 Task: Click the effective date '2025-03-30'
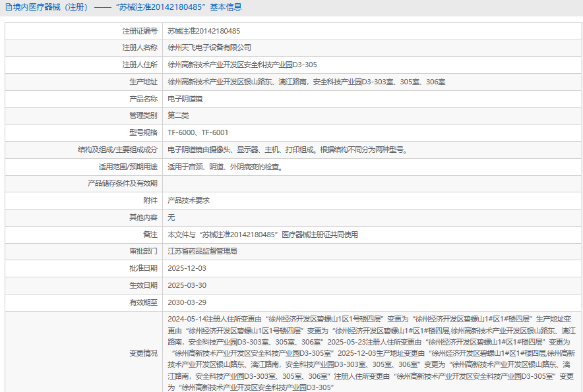pos(187,285)
